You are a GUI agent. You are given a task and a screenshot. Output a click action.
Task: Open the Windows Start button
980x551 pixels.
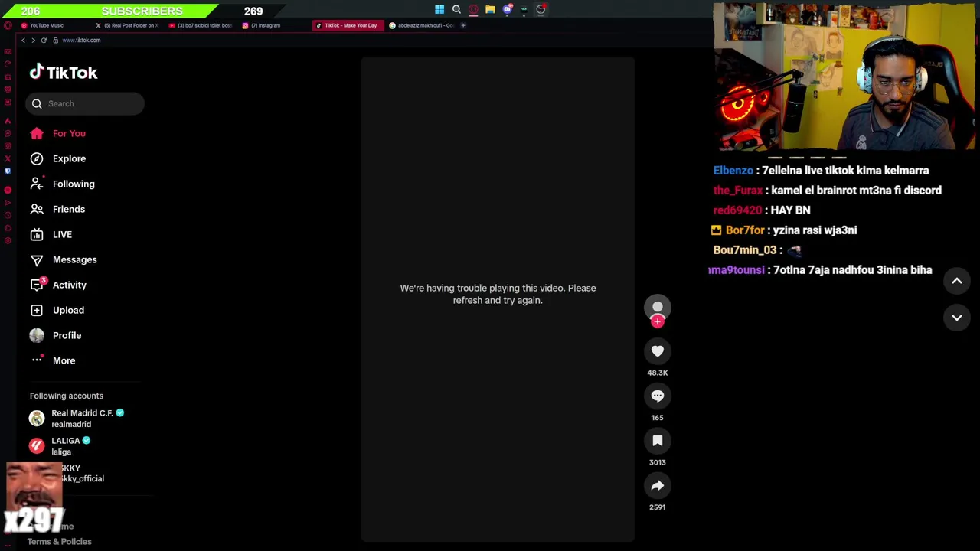[x=439, y=9]
